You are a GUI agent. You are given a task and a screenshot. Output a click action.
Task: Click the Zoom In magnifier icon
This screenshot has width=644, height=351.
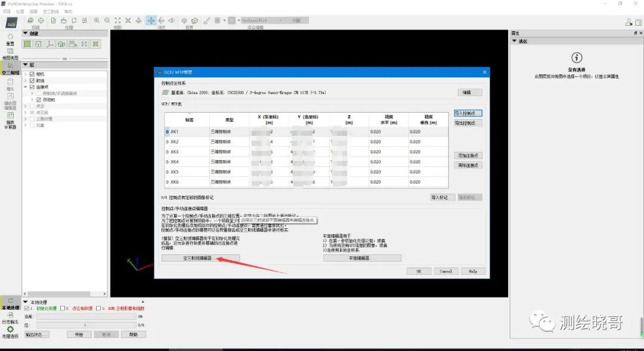pyautogui.click(x=97, y=20)
